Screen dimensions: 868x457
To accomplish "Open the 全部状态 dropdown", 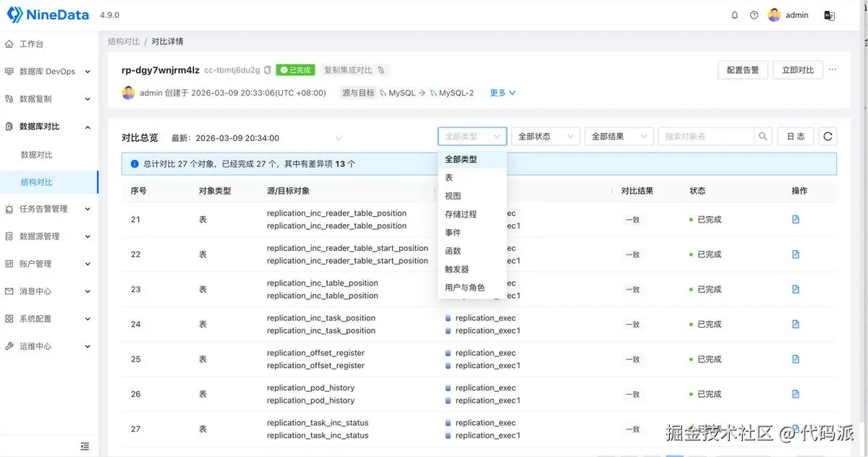I will [x=546, y=136].
